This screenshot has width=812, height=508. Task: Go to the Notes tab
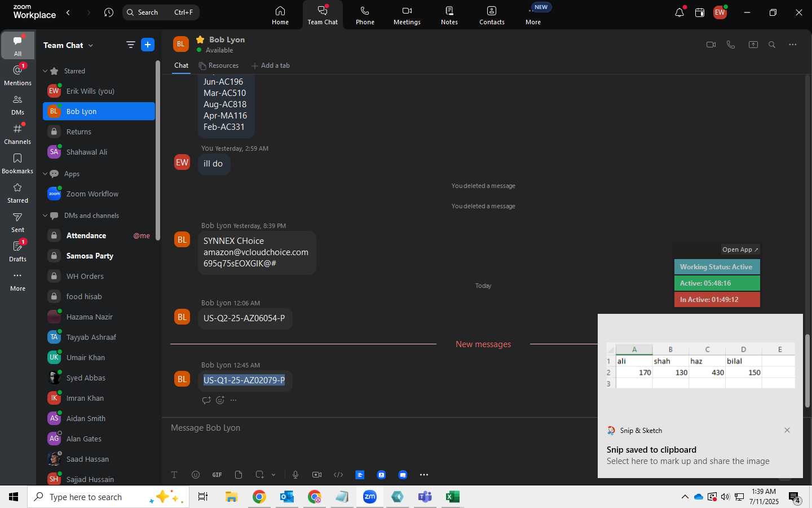(x=449, y=15)
